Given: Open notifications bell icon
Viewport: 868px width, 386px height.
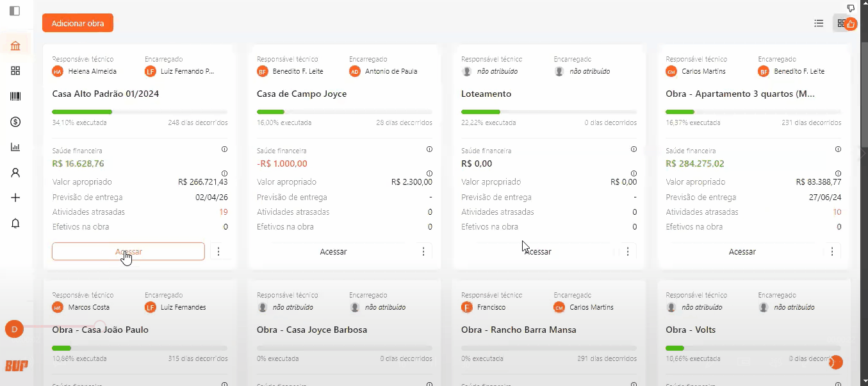Looking at the screenshot, I should coord(15,223).
